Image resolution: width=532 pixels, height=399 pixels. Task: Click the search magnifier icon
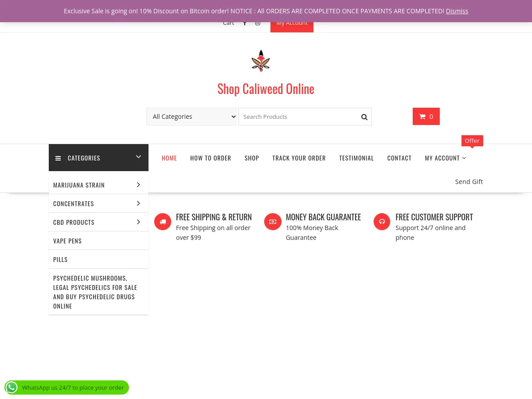[364, 117]
